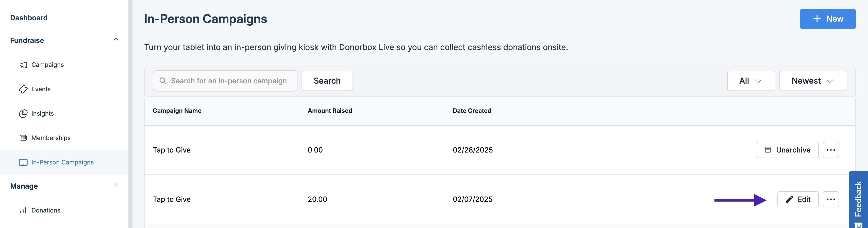868x228 pixels.
Task: Click the Memberships card icon
Action: pyautogui.click(x=23, y=138)
